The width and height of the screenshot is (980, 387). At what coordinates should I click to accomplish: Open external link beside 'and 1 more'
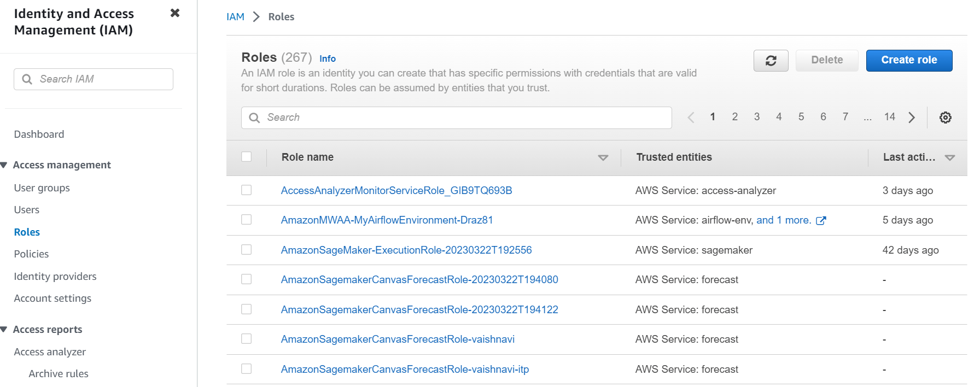(821, 220)
